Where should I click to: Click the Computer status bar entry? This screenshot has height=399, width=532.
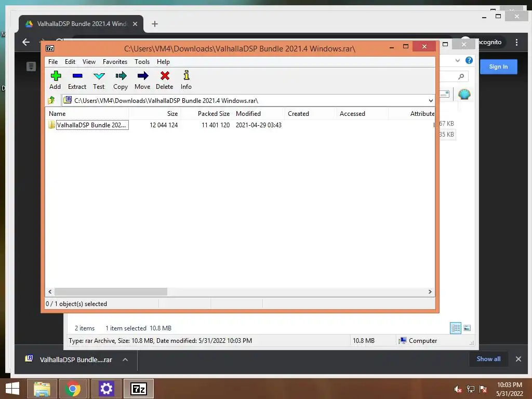(418, 341)
